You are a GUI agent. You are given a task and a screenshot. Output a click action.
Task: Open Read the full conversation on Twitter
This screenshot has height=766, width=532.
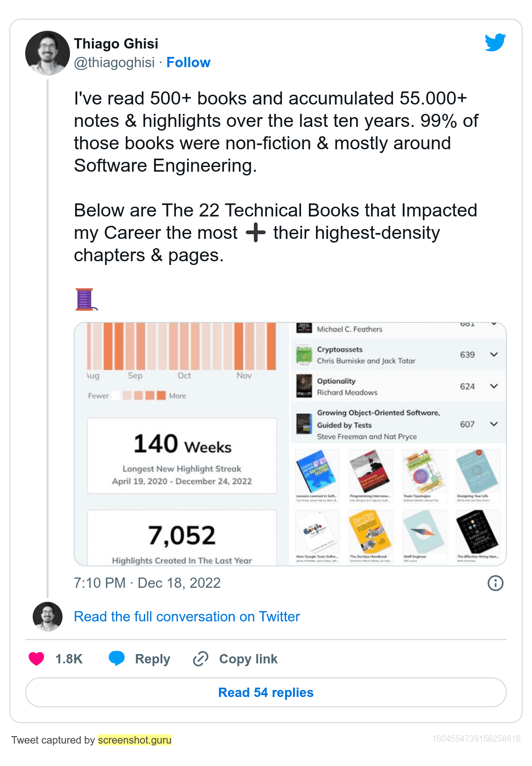point(187,617)
